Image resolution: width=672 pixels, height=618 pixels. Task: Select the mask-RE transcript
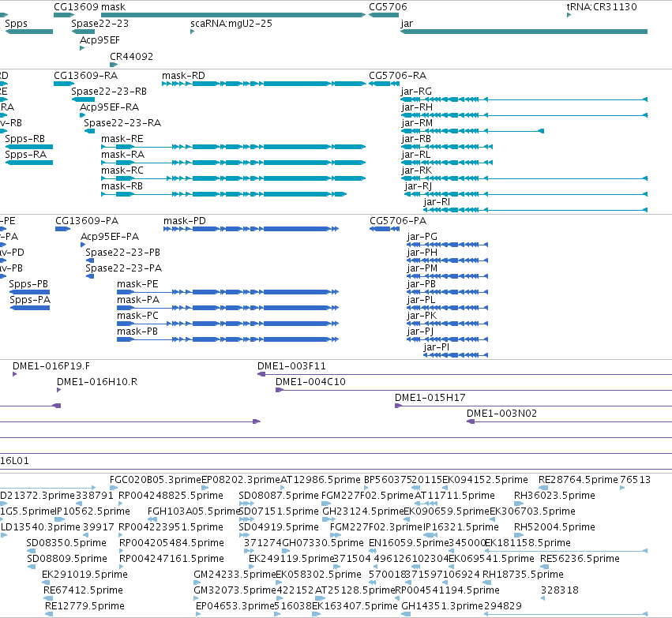pyautogui.click(x=233, y=147)
